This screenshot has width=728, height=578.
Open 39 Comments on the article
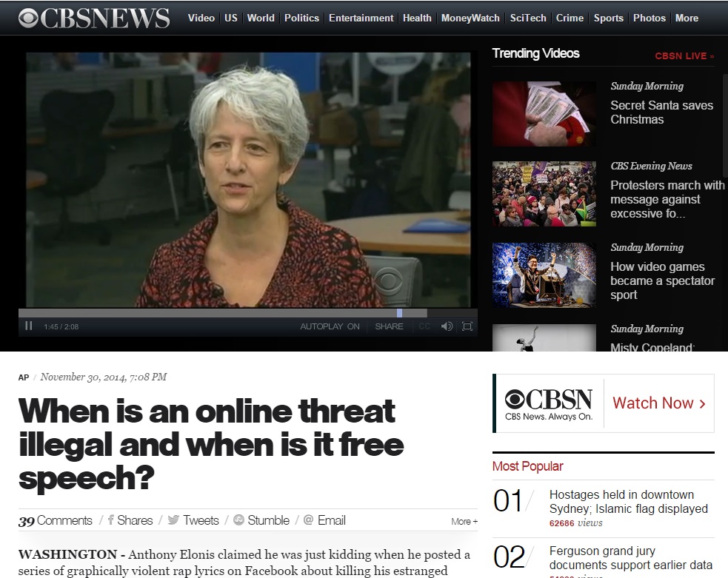[x=56, y=520]
